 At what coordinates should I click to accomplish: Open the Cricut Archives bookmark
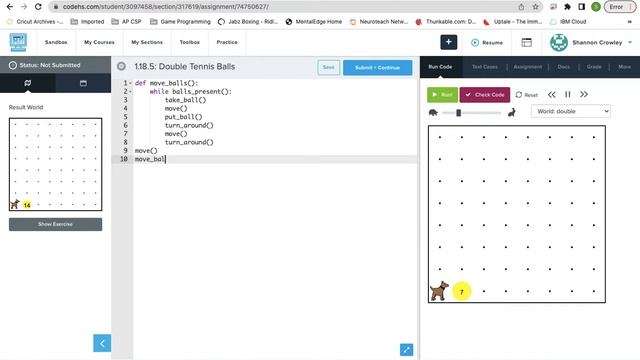35,22
